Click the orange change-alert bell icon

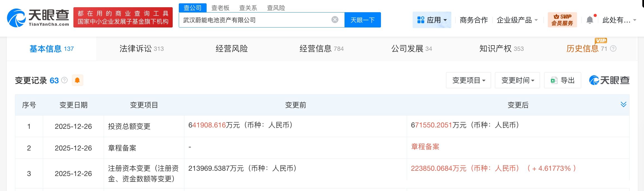click(x=77, y=81)
